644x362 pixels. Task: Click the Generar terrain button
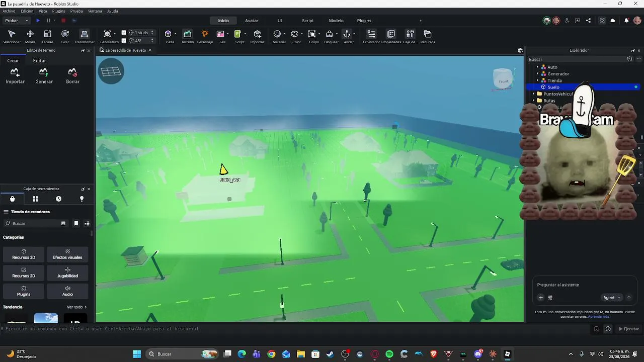tap(44, 76)
